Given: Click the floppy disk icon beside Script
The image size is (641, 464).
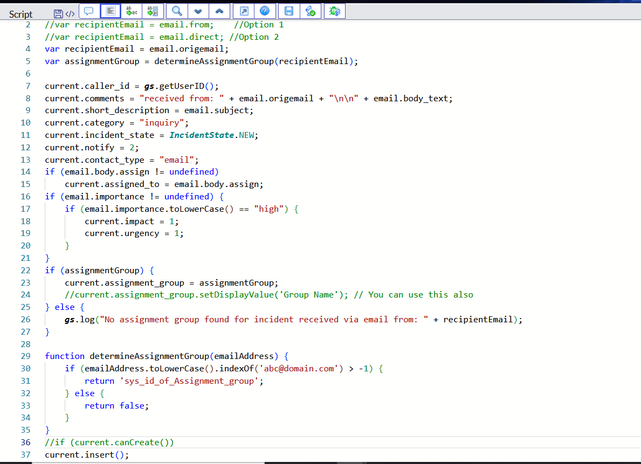Looking at the screenshot, I should (x=58, y=14).
